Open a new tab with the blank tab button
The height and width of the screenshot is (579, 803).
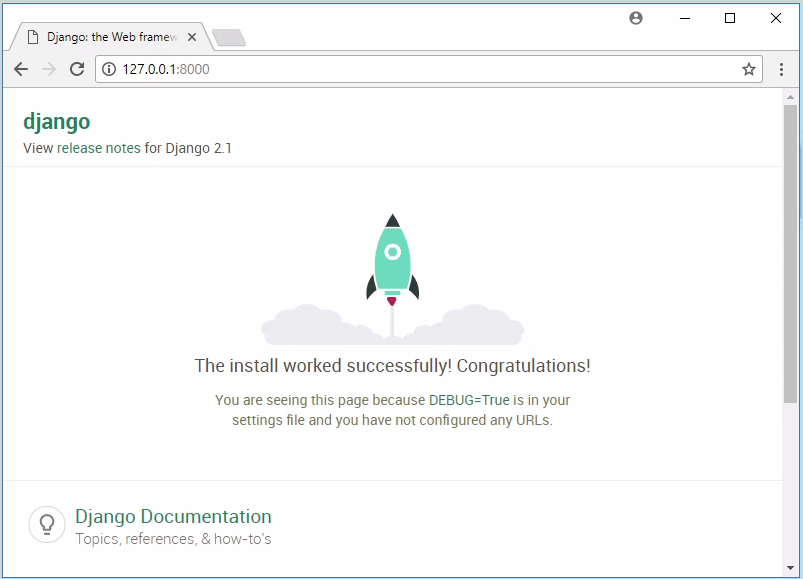[x=229, y=38]
